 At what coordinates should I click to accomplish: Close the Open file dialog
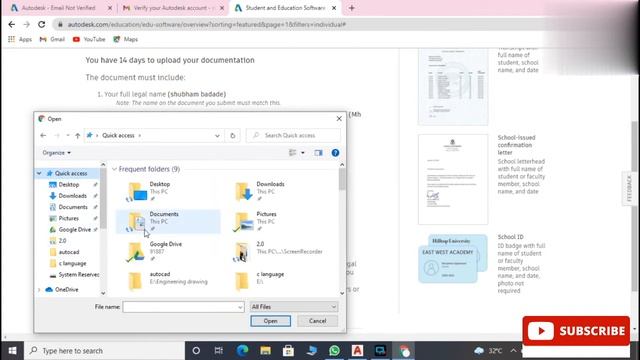tap(339, 119)
